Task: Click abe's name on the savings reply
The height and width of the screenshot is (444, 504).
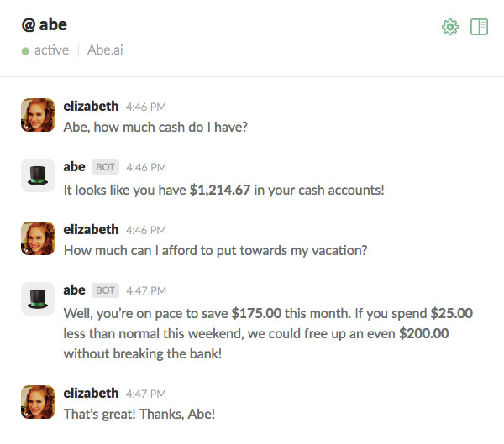Action: [x=75, y=290]
